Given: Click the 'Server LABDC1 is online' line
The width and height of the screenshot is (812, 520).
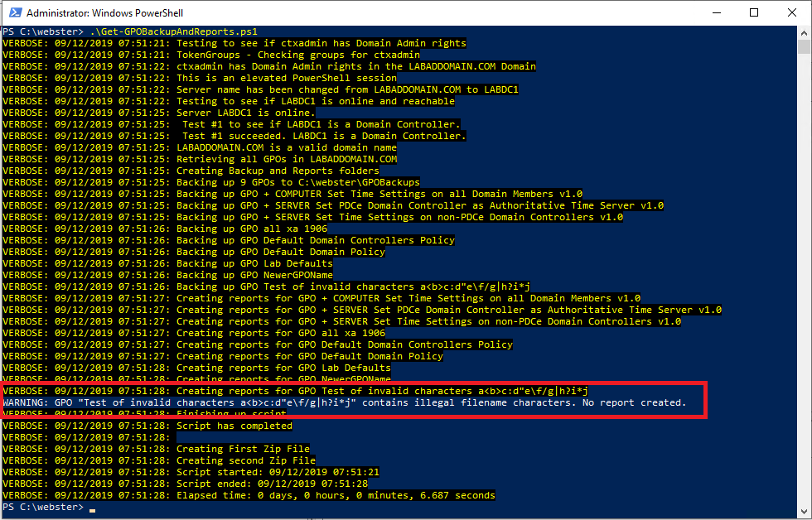Looking at the screenshot, I should point(245,113).
